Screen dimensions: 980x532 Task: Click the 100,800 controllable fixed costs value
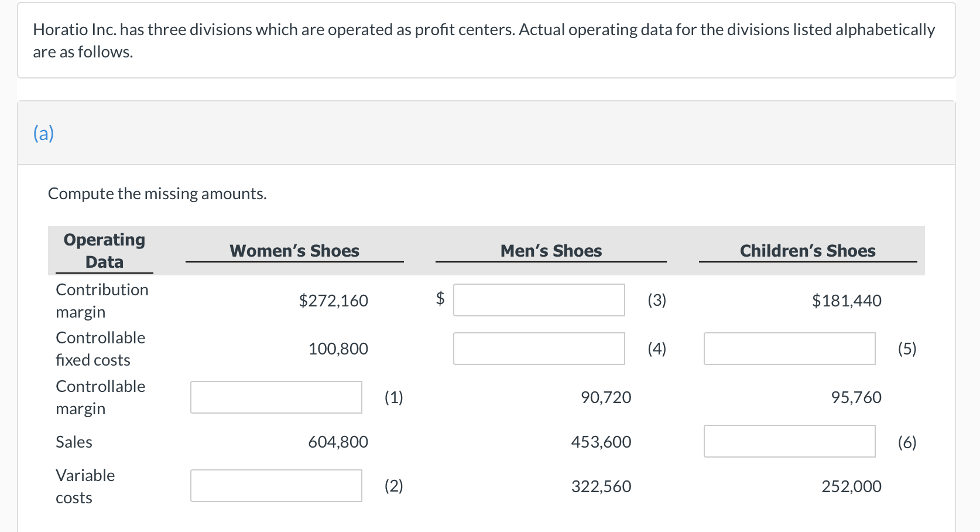pyautogui.click(x=338, y=349)
